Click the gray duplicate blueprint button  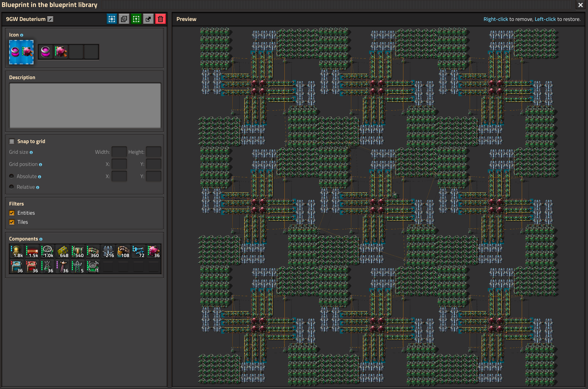tap(124, 19)
